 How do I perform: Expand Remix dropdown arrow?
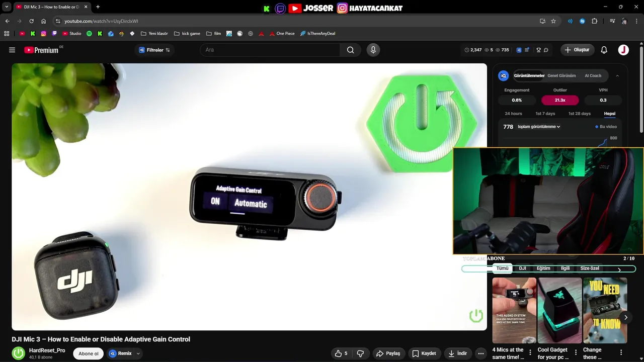138,353
